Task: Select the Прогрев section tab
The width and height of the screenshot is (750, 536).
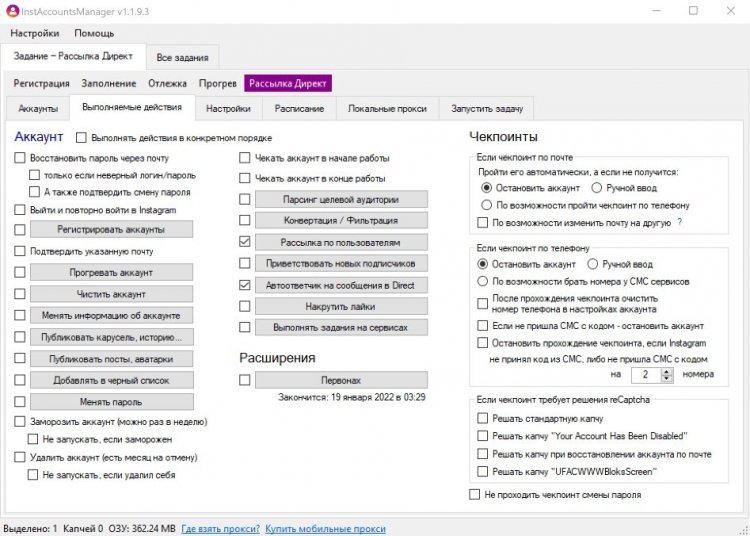Action: click(218, 84)
